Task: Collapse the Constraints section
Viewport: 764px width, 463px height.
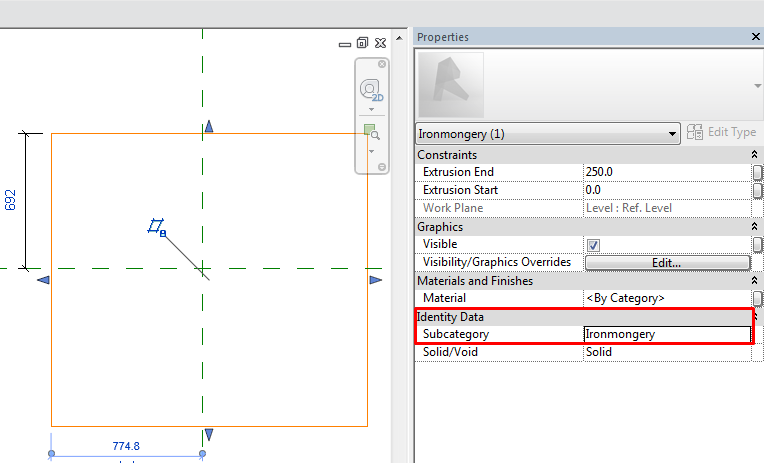Action: 754,154
